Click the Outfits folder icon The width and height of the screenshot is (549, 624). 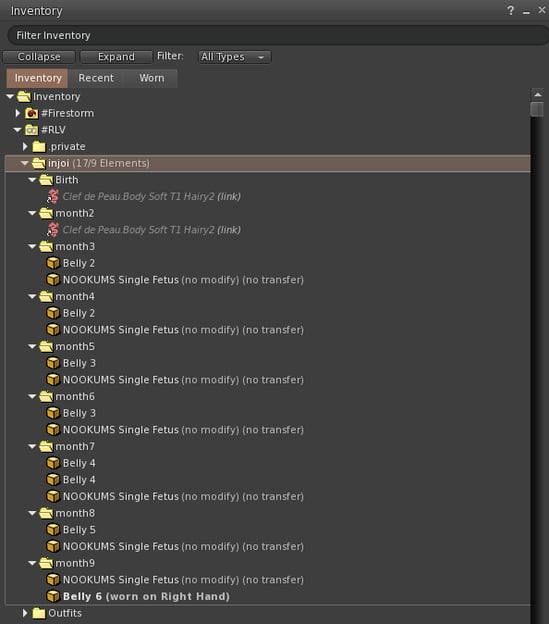[x=39, y=613]
